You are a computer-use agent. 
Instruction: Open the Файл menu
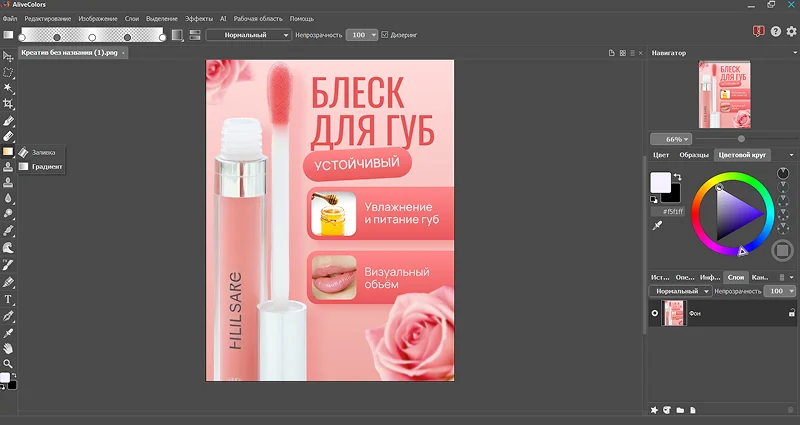coord(10,18)
